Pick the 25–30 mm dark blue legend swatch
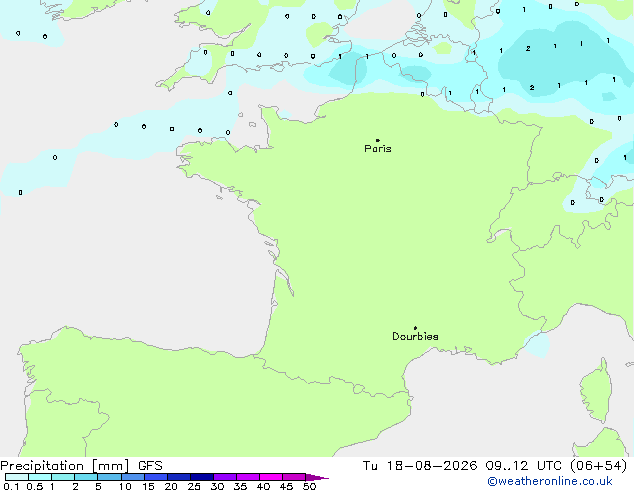The image size is (634, 490). point(202,477)
